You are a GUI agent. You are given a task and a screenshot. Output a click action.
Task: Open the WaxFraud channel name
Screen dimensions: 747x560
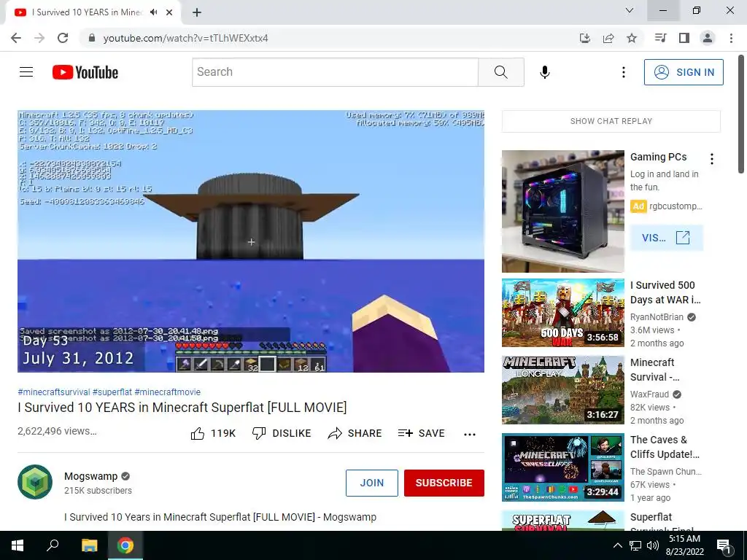(x=650, y=394)
